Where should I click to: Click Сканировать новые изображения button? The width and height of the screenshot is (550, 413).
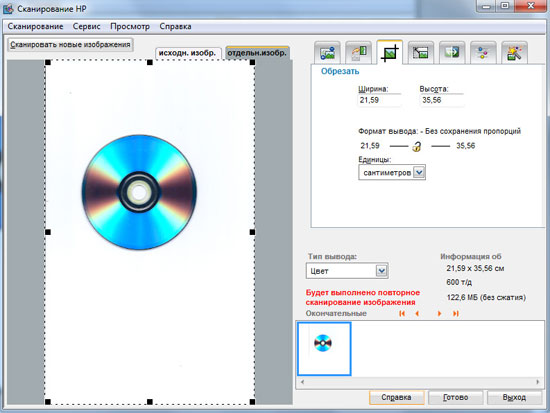tap(70, 45)
